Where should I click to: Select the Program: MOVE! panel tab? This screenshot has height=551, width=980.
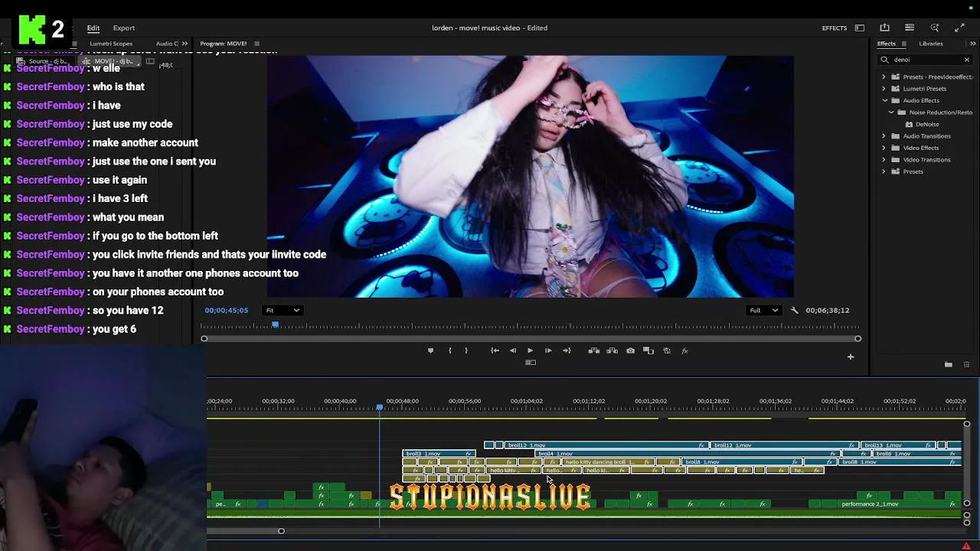click(223, 44)
